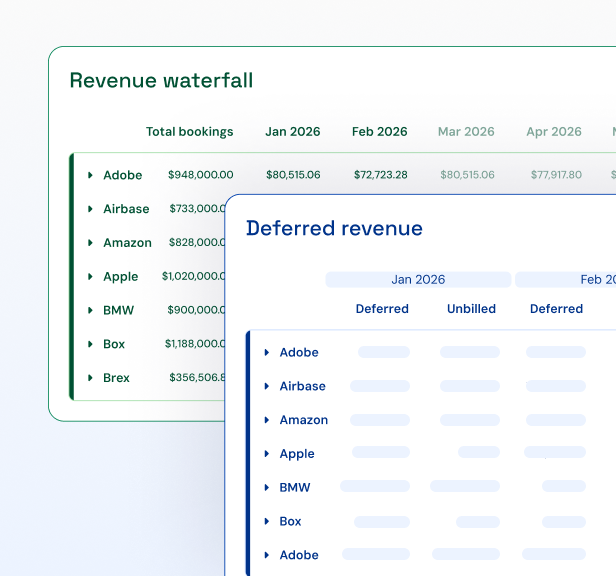
Task: Expand the Brex row in Revenue waterfall
Action: tap(90, 378)
